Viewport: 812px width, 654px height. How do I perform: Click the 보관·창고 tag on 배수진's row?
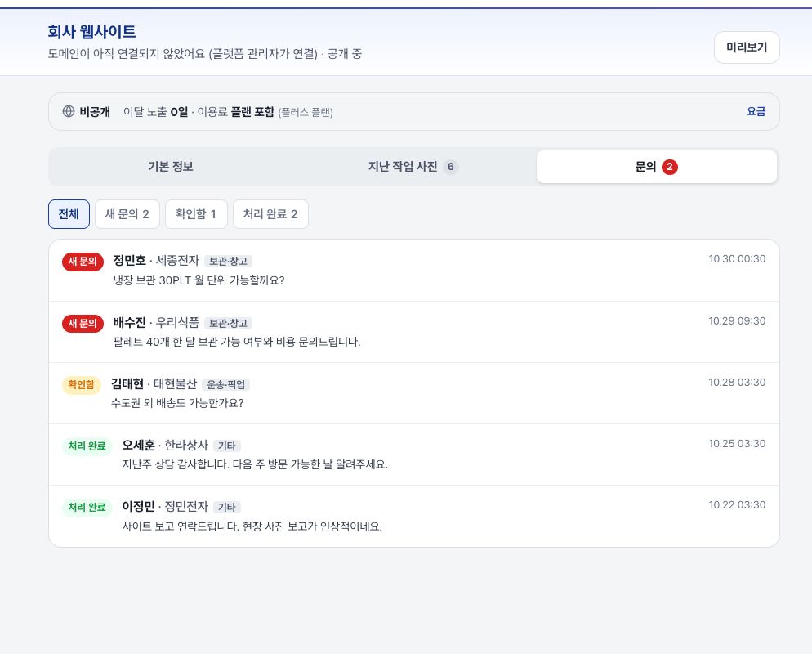click(x=228, y=324)
